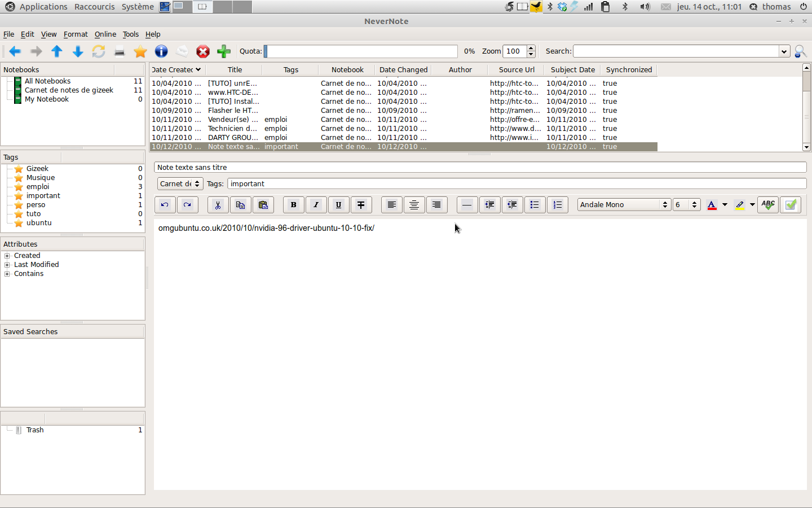The width and height of the screenshot is (812, 508).
Task: Open the Edit menu
Action: 28,34
